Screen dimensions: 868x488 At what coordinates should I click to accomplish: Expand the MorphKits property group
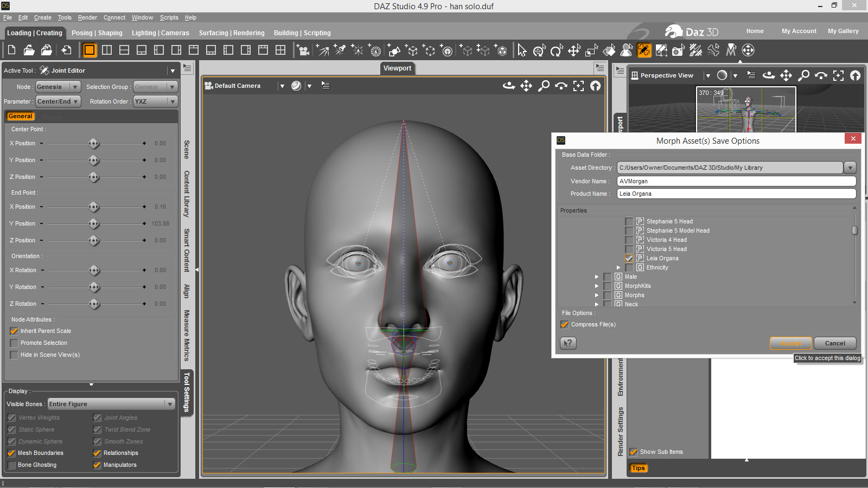pos(597,286)
